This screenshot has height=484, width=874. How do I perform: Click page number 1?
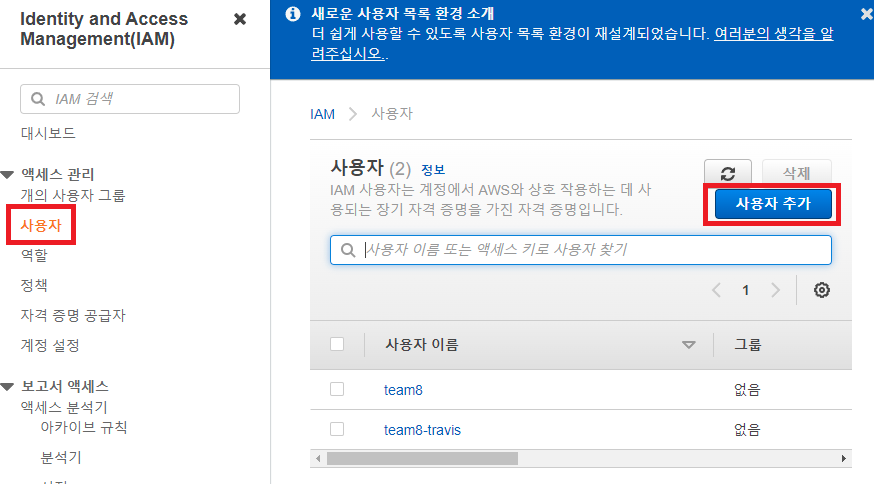pos(745,290)
